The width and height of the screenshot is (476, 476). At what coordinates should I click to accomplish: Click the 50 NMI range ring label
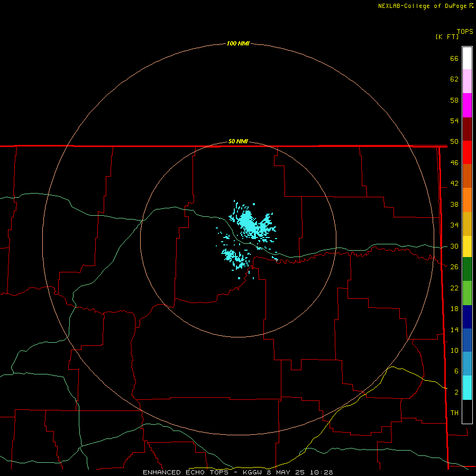(238, 141)
